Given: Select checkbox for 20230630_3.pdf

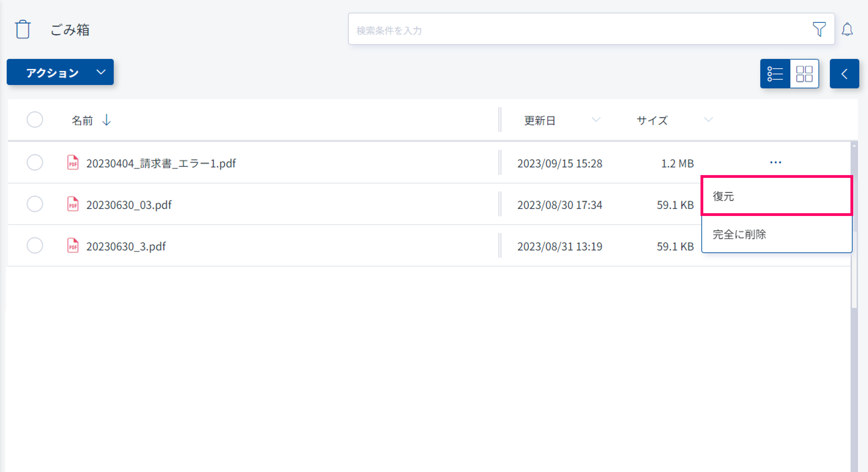Looking at the screenshot, I should click(35, 246).
